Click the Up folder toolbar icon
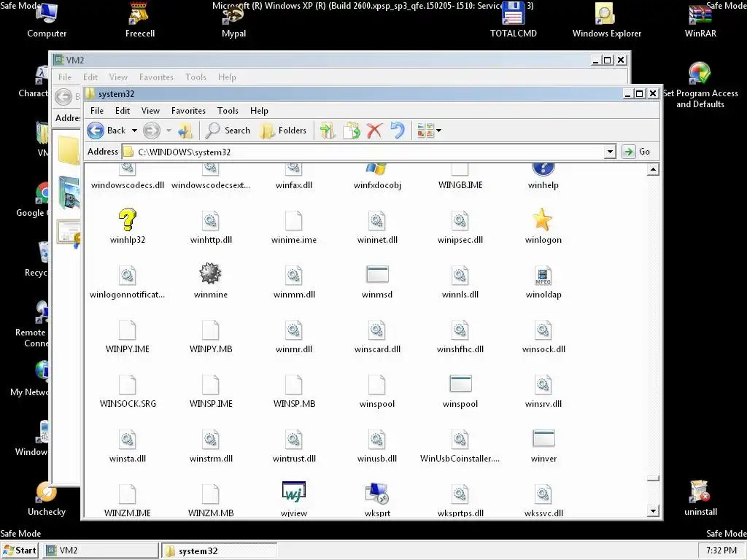 (185, 131)
